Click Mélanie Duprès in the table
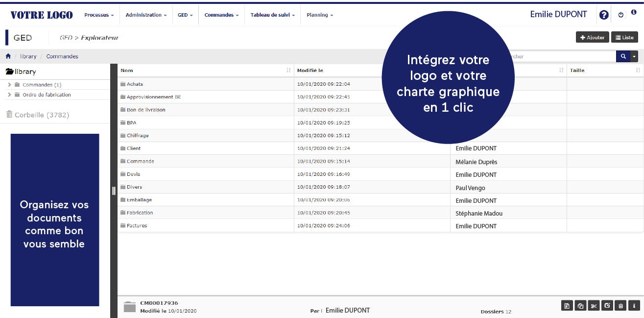 click(477, 162)
